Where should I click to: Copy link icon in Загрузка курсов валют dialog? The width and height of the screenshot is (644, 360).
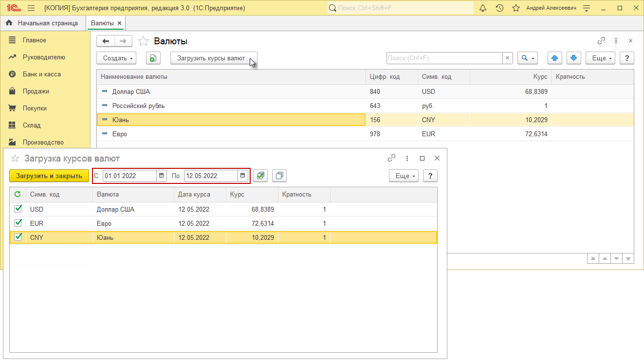391,158
